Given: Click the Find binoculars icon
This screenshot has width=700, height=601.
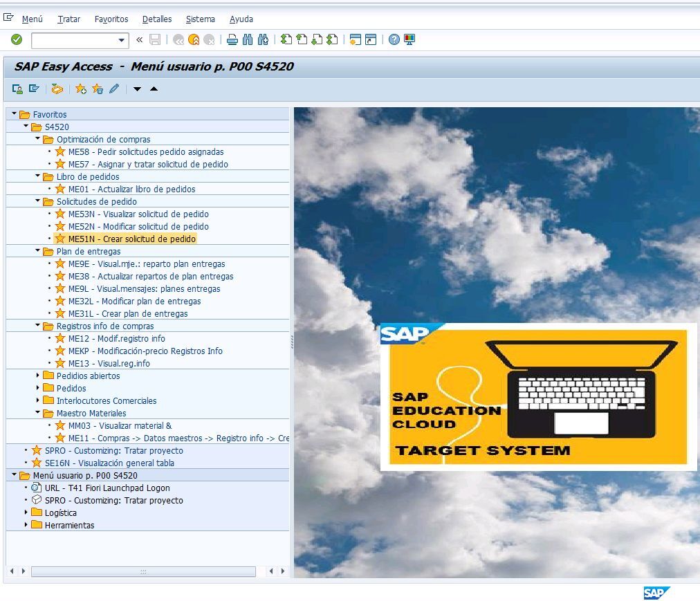Looking at the screenshot, I should pos(248,40).
